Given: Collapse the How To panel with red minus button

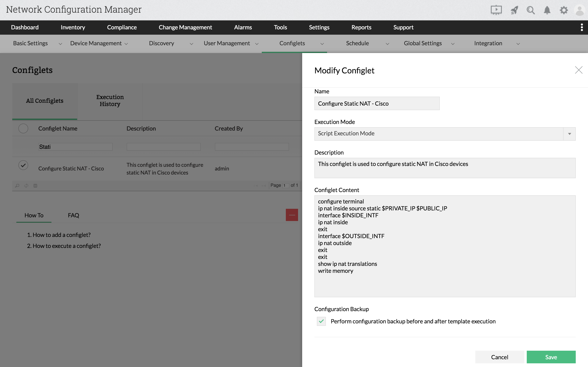Looking at the screenshot, I should click(292, 215).
